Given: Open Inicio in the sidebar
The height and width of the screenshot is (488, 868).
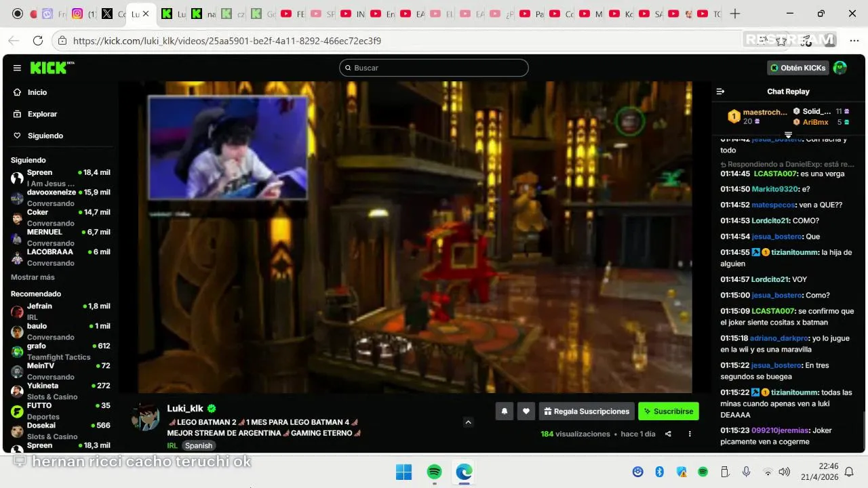Looking at the screenshot, I should click(x=37, y=92).
